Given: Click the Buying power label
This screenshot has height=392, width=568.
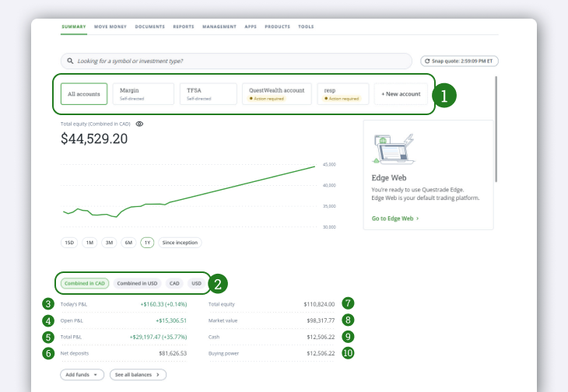Looking at the screenshot, I should coord(224,353).
